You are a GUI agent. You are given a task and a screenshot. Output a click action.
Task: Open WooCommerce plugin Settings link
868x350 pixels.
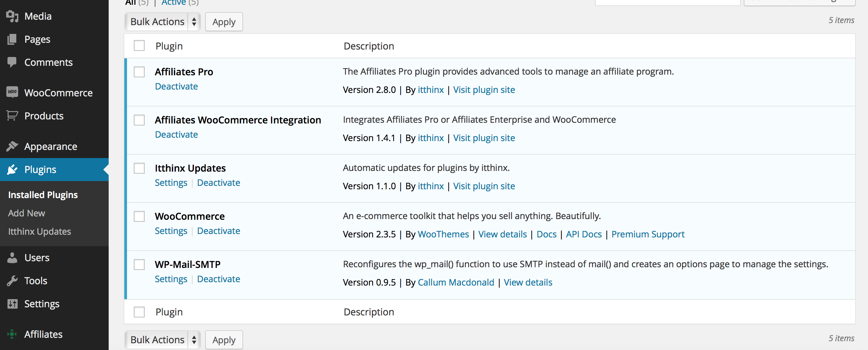(171, 231)
